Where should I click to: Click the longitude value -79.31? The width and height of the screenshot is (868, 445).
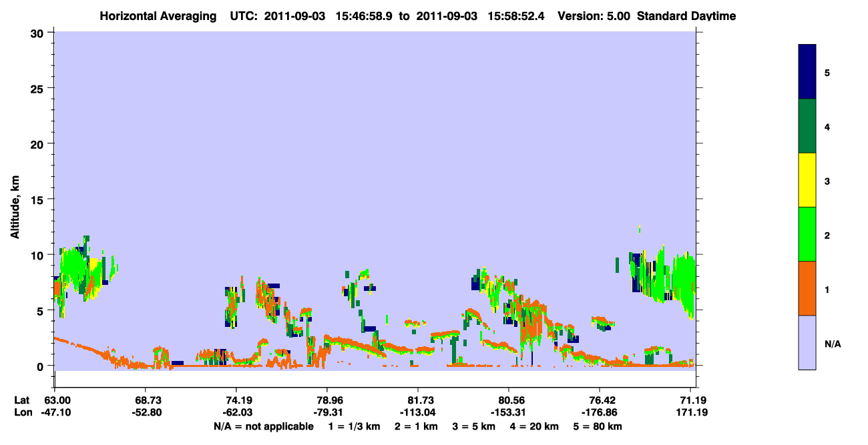(327, 412)
